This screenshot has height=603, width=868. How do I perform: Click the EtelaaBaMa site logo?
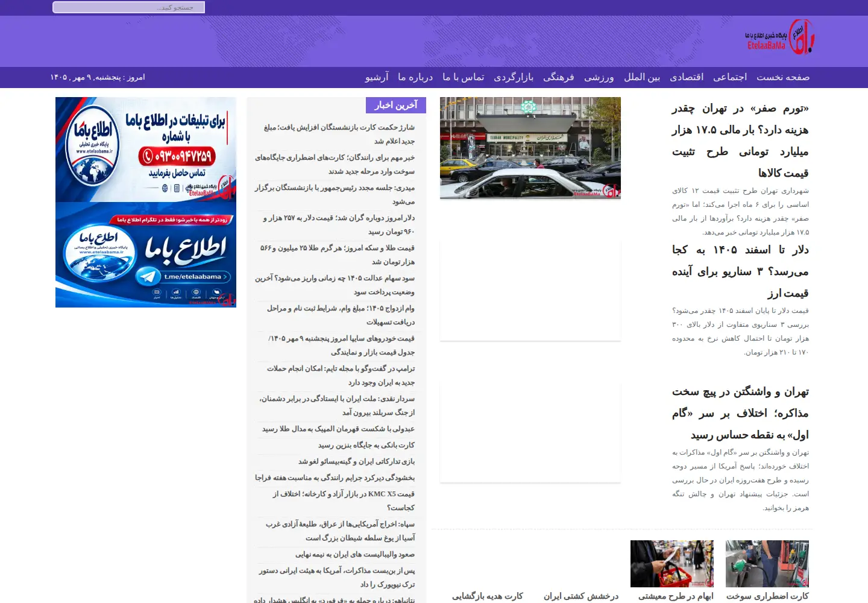pyautogui.click(x=780, y=37)
